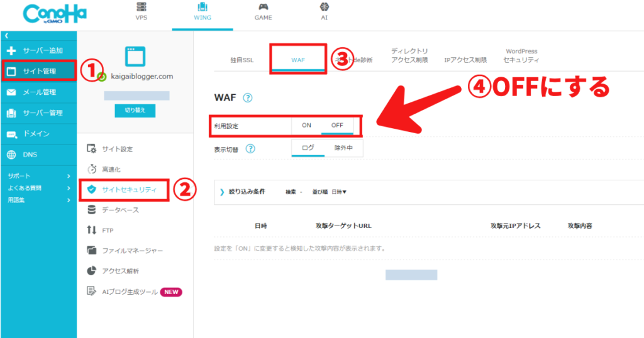Click the アクセス解析 pie chart icon
The height and width of the screenshot is (338, 644).
point(92,271)
